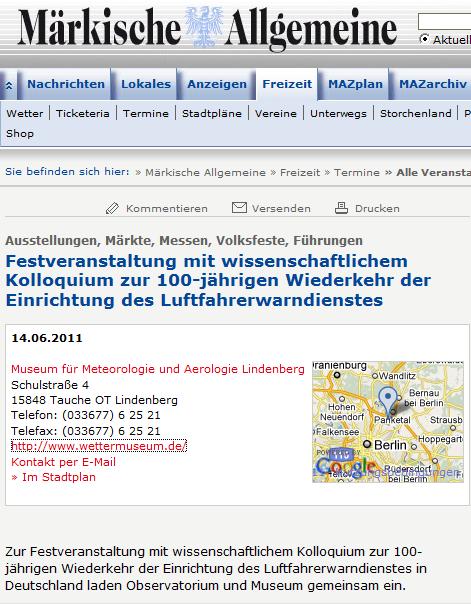Click the Kommentieren pencil icon
Screen dimensions: 471x604
pos(112,208)
